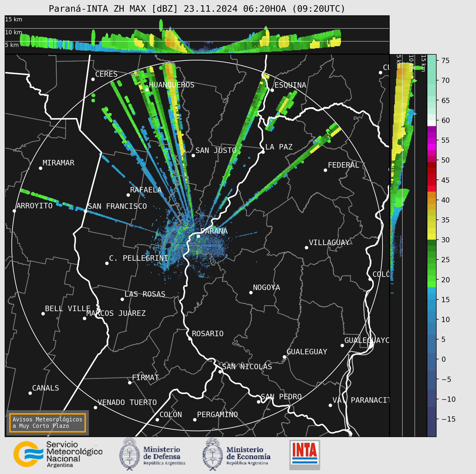The width and height of the screenshot is (476, 474).
Task: Click the Servicio Meteorológico Nacional logo
Action: (58, 454)
